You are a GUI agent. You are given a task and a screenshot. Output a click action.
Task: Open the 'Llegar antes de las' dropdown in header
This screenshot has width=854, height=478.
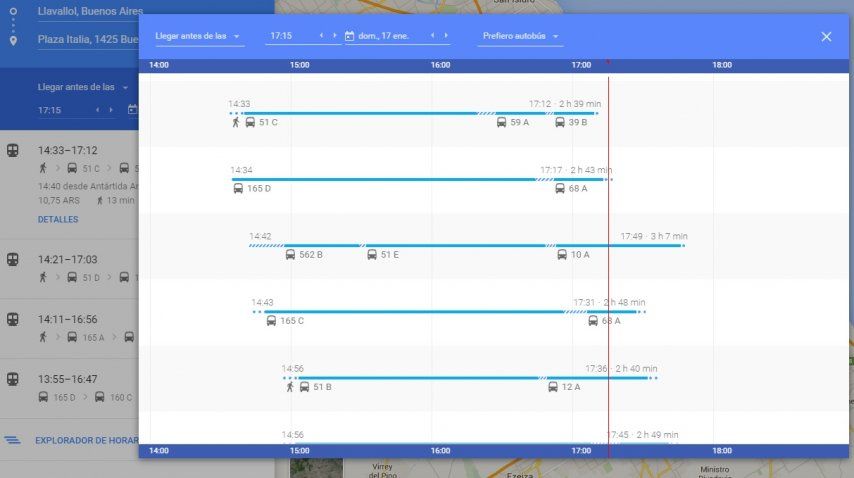coord(199,36)
